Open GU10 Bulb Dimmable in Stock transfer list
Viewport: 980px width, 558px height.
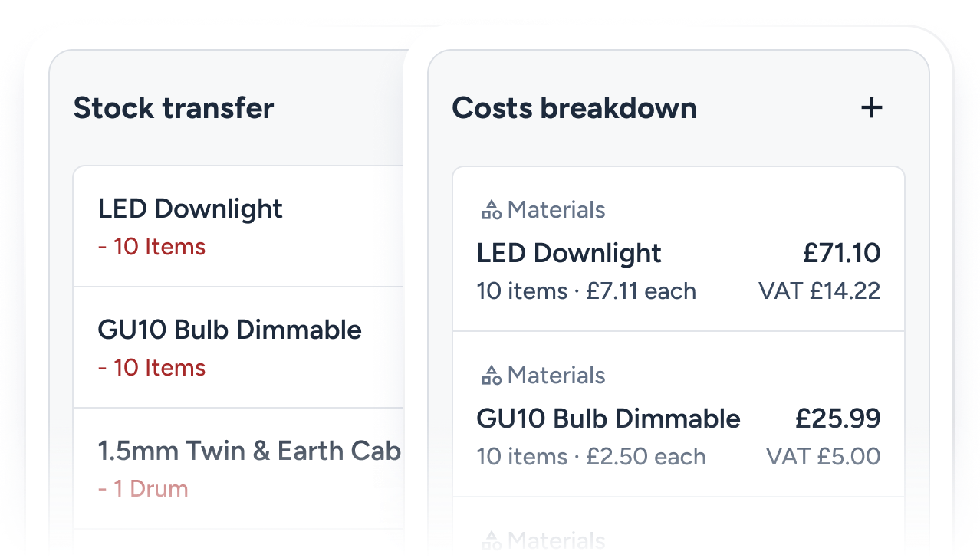point(229,330)
